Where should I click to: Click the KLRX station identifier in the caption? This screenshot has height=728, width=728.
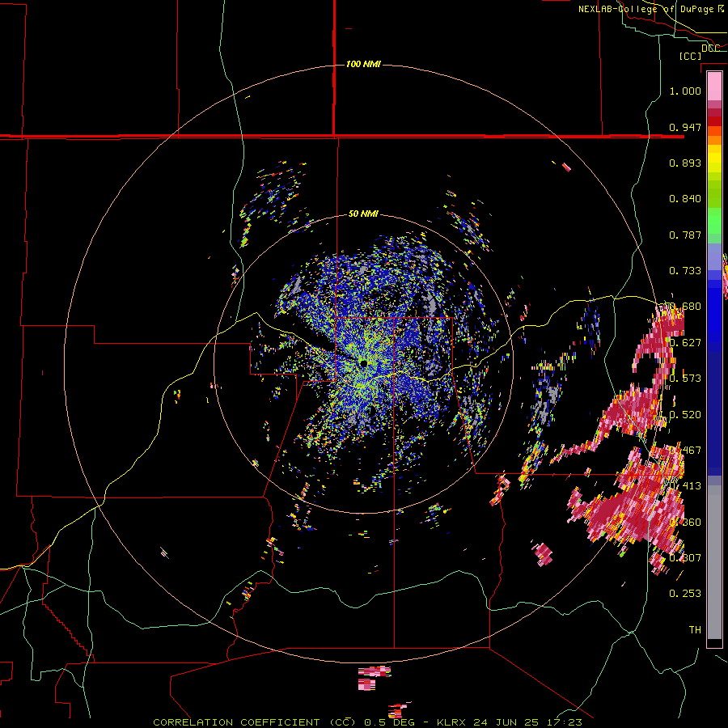452,722
